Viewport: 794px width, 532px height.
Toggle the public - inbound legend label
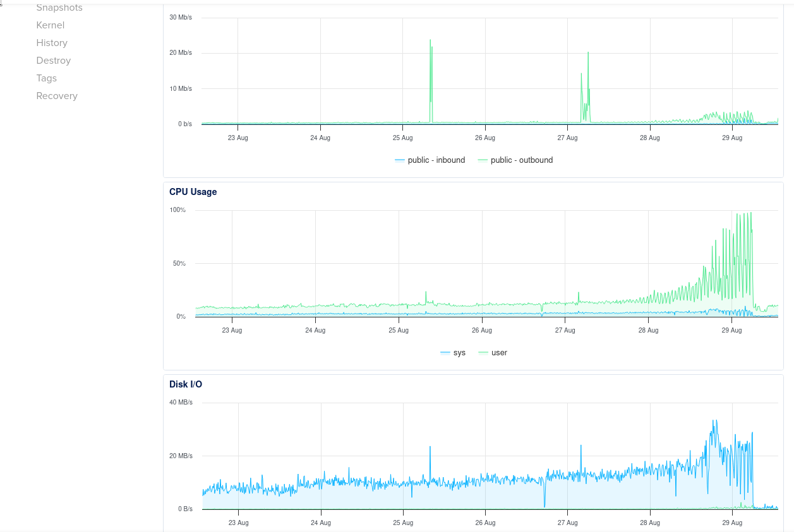click(x=436, y=160)
